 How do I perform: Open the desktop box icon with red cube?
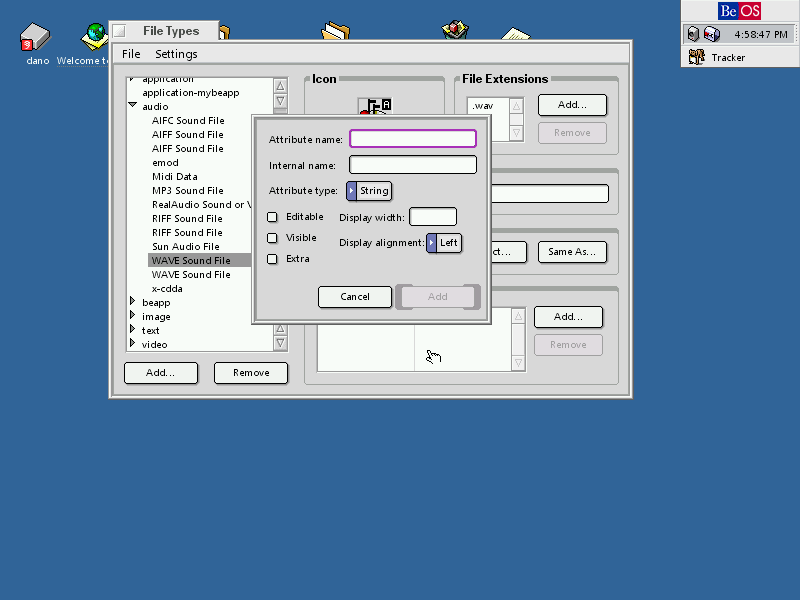pos(455,30)
